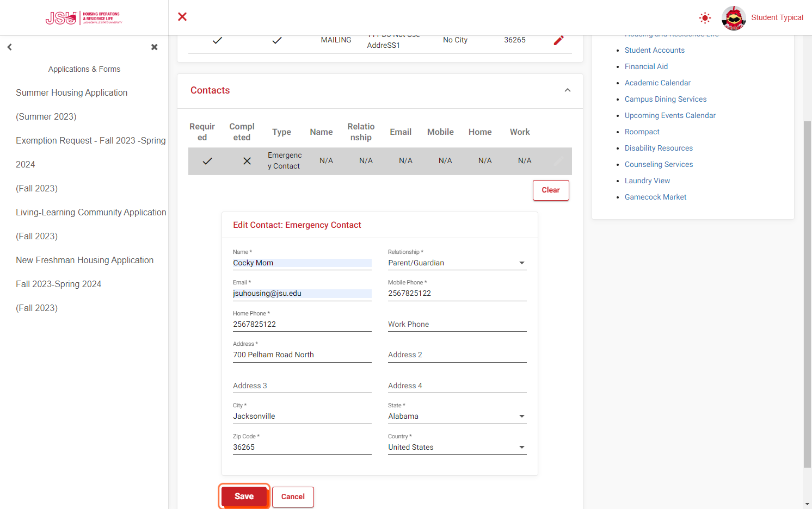Open the Relationship dropdown showing Parent/Guardian
Screen dimensions: 812x509
tap(457, 263)
